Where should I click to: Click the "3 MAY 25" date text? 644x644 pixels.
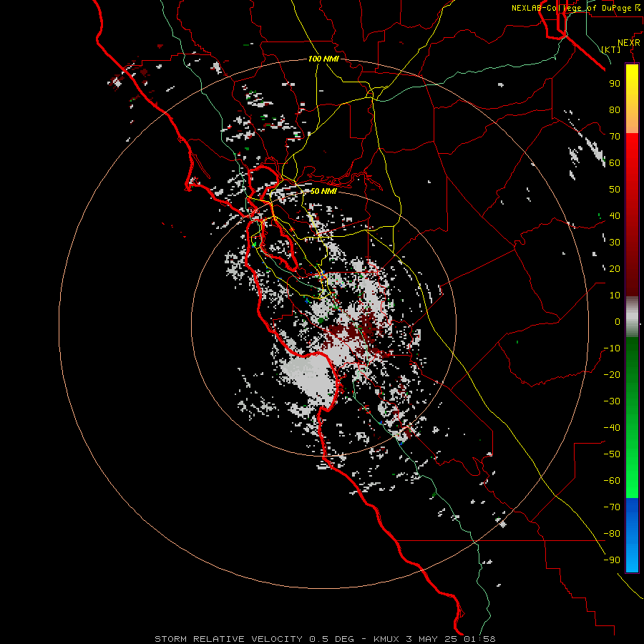[x=431, y=639]
